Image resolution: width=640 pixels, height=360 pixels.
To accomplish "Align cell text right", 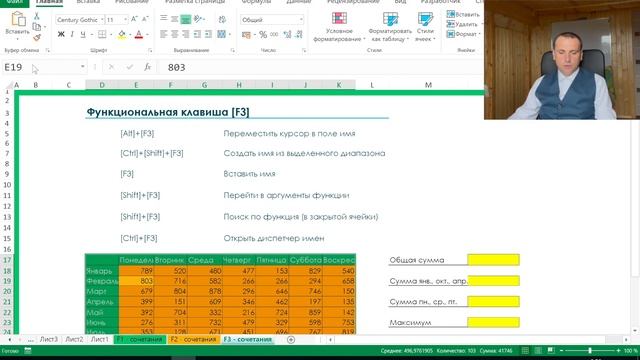I will pyautogui.click(x=186, y=34).
